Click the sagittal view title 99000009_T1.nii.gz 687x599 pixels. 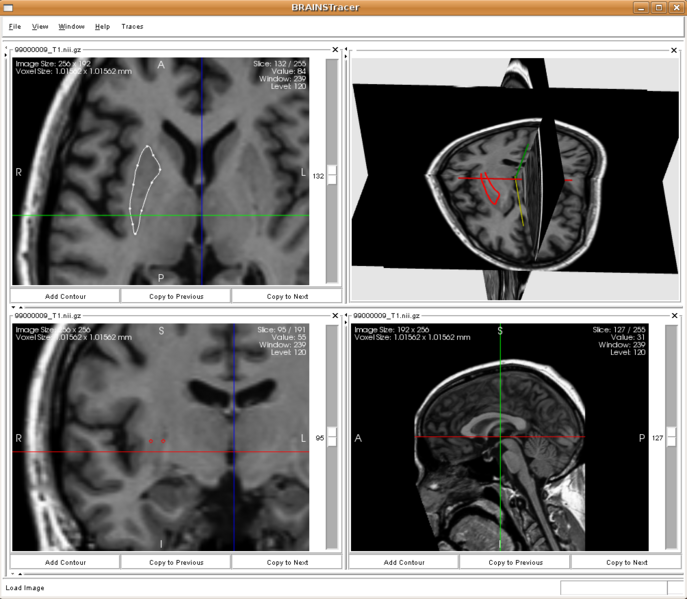pos(386,315)
